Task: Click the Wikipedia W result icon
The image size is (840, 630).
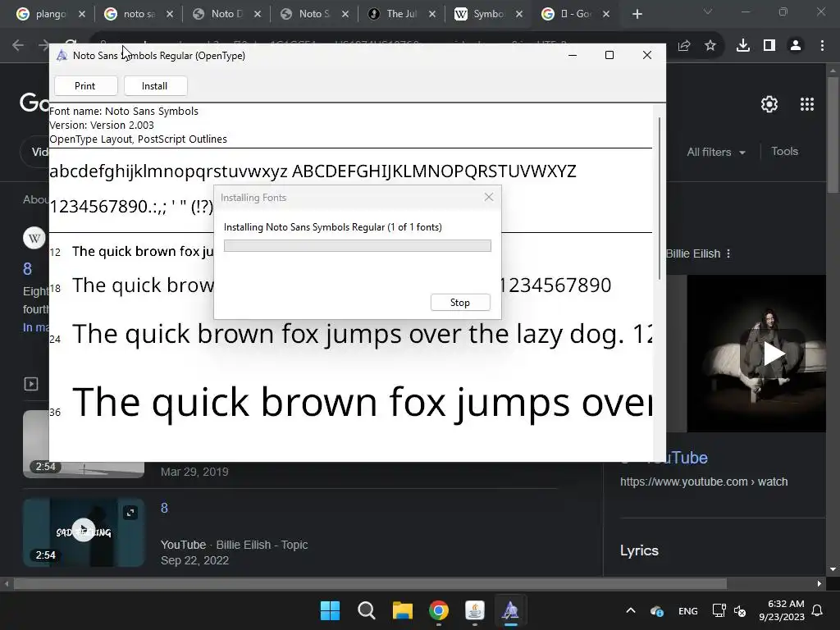Action: coord(34,239)
